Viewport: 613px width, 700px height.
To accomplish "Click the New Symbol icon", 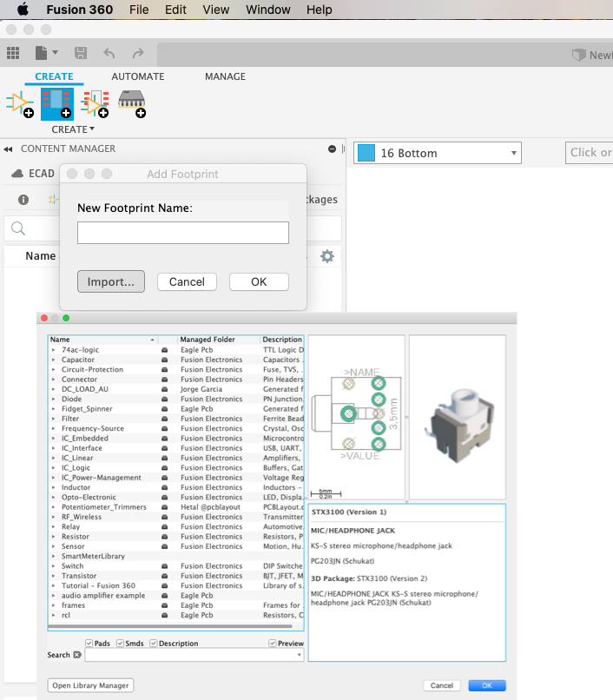I will coord(20,104).
